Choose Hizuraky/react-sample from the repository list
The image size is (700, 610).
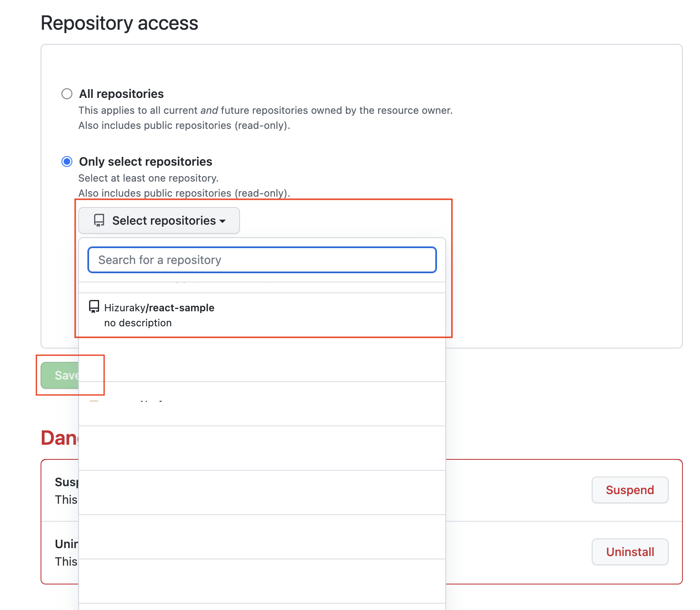click(x=262, y=315)
